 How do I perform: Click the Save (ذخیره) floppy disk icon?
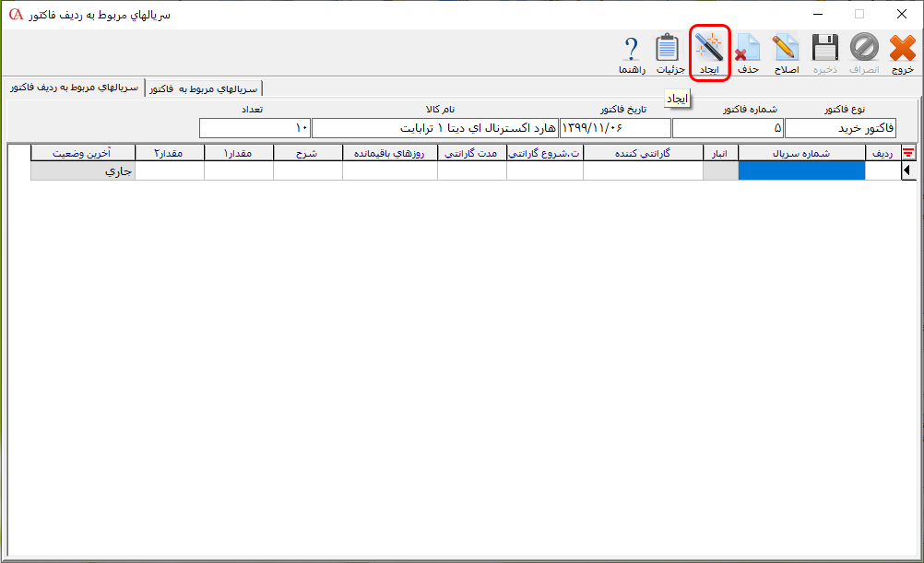point(824,49)
